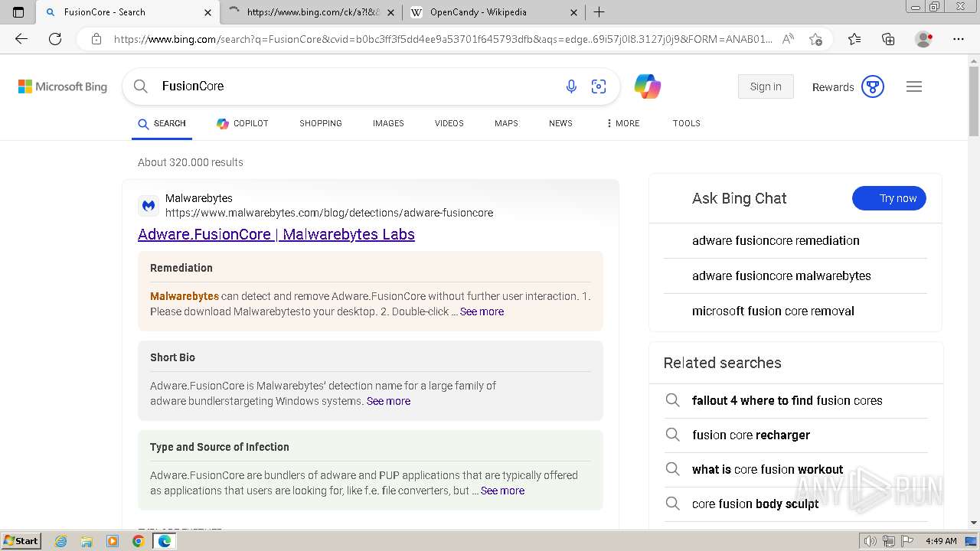980x551 pixels.
Task: Open browser profile avatar
Action: click(924, 39)
